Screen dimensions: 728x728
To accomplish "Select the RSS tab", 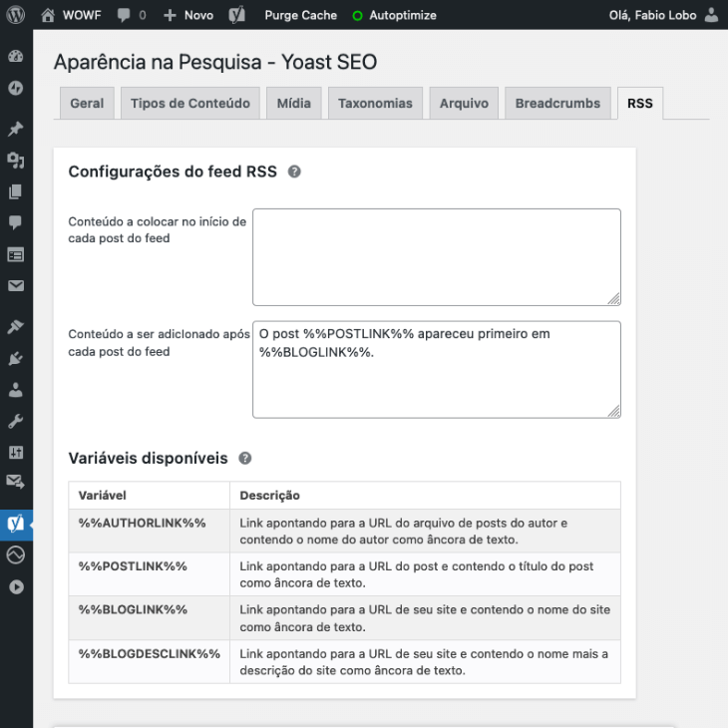I will click(640, 103).
